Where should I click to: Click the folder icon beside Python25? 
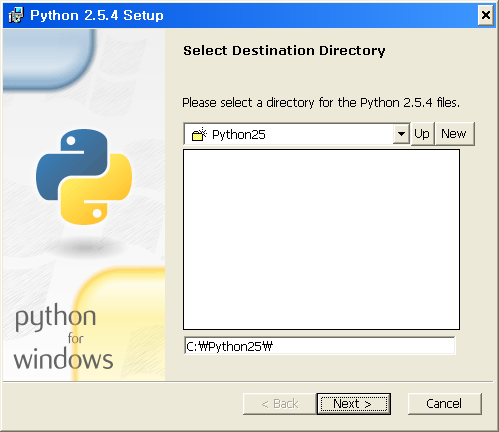pos(199,134)
